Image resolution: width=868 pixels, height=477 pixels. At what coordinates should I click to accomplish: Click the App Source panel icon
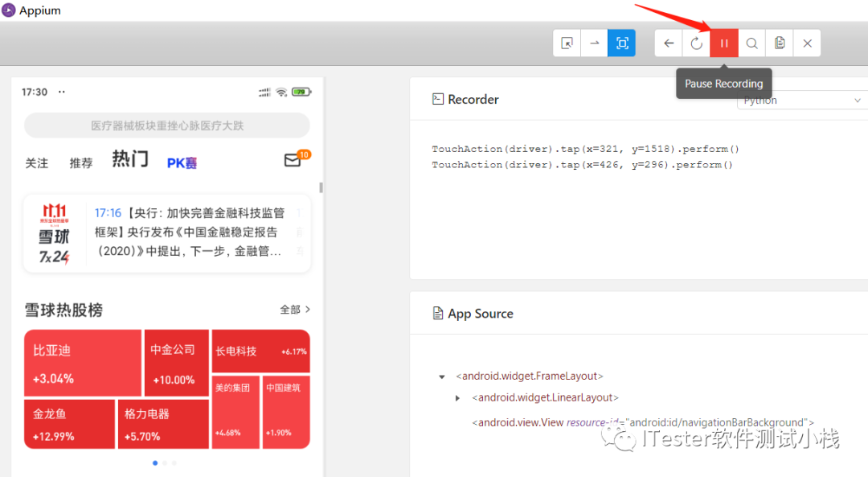click(x=438, y=314)
